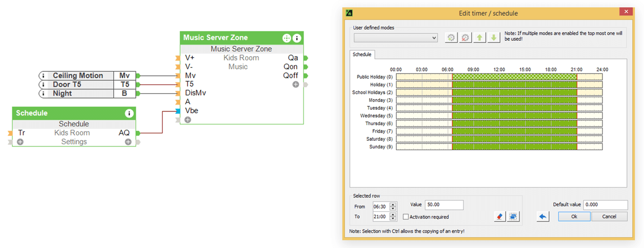The height and width of the screenshot is (248, 644).
Task: Click the add user defined mode icon
Action: [451, 38]
